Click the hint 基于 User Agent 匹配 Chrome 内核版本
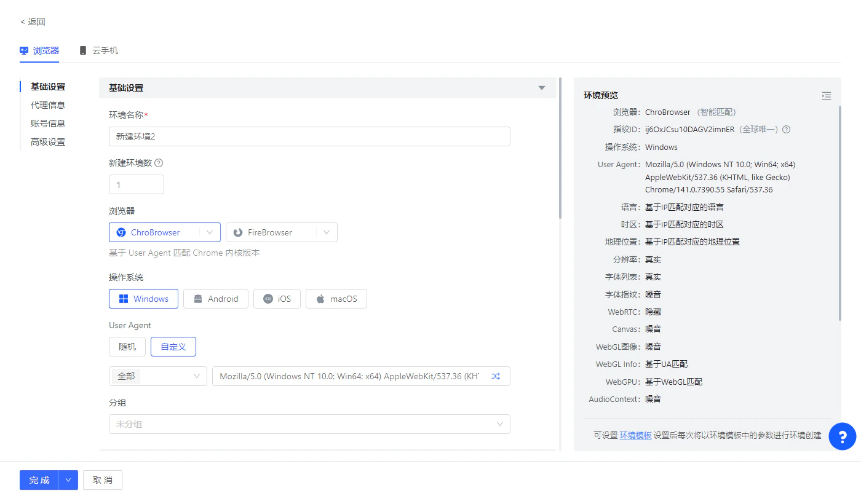Viewport: 861px width, 504px height. (184, 253)
